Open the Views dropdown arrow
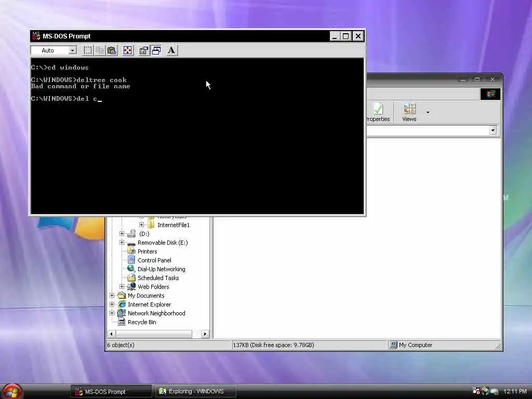 (x=428, y=112)
